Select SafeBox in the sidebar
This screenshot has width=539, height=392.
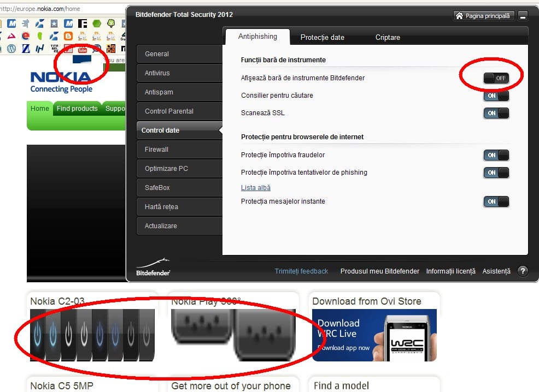point(179,188)
